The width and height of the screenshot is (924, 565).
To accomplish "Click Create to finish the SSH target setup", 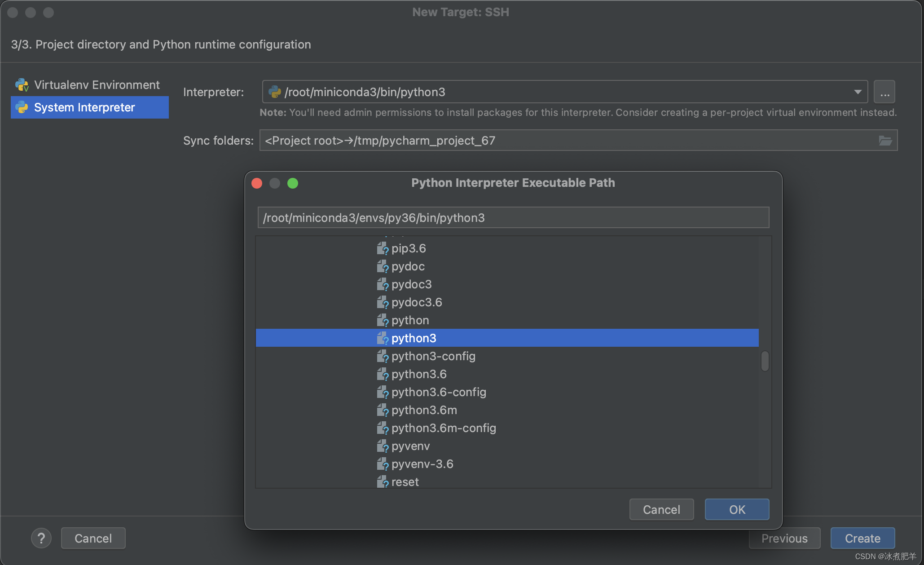I will [x=862, y=538].
